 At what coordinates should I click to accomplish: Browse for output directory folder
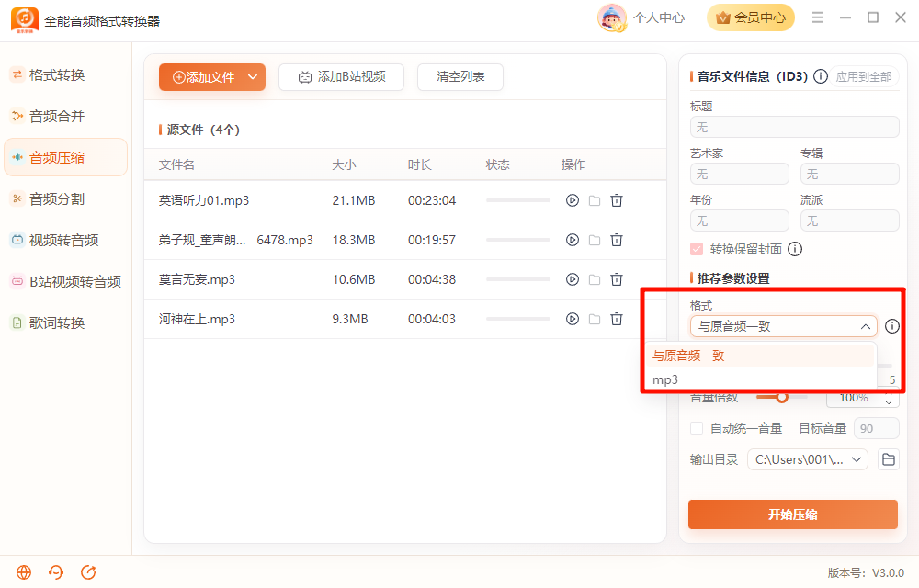pyautogui.click(x=889, y=459)
